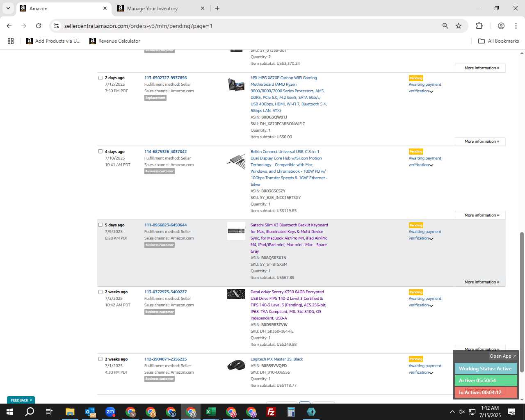
Task: Reload the Seller Central page
Action: tap(39, 26)
